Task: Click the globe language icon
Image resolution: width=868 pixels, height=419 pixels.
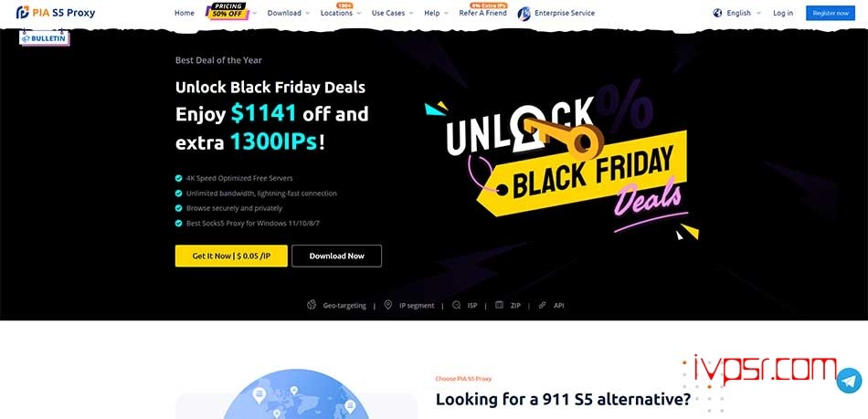Action: 718,13
